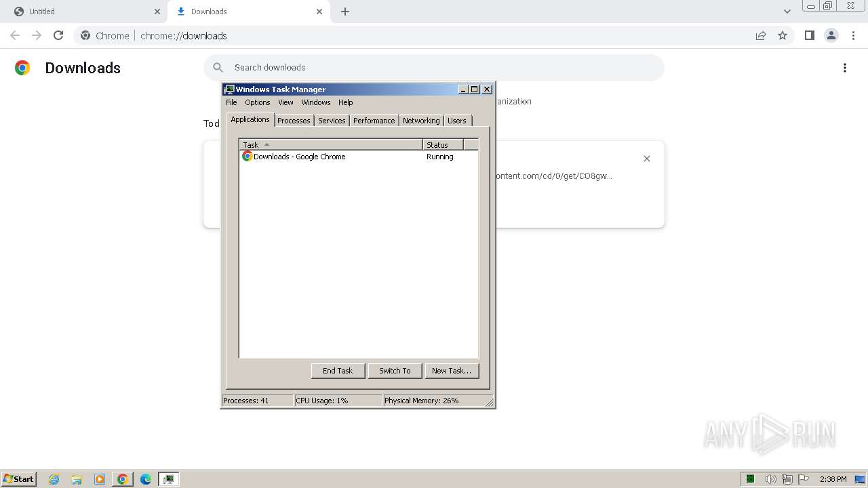The image size is (868, 488).
Task: Open Task Manager Windows menu
Action: click(x=316, y=102)
